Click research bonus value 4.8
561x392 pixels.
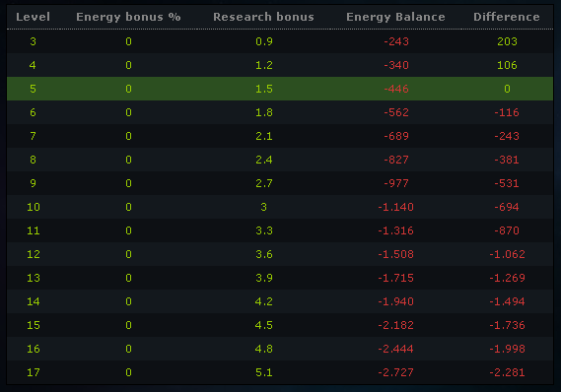pyautogui.click(x=264, y=349)
